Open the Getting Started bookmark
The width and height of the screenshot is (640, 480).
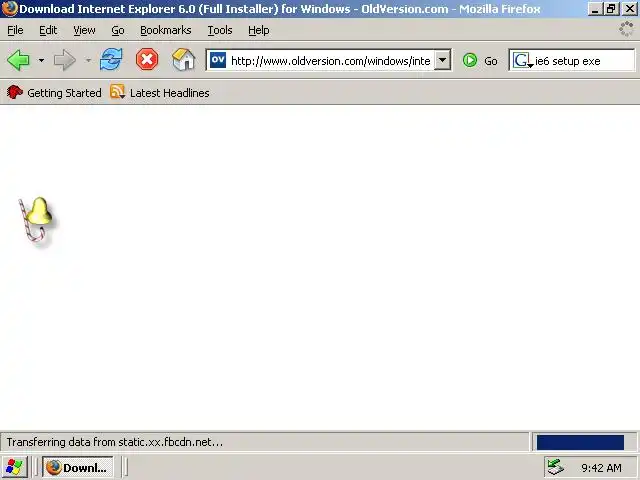click(x=54, y=93)
